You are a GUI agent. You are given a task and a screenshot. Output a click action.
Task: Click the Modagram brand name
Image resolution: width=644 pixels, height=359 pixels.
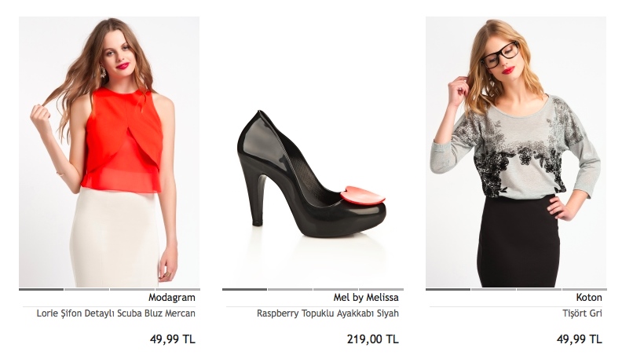point(172,298)
